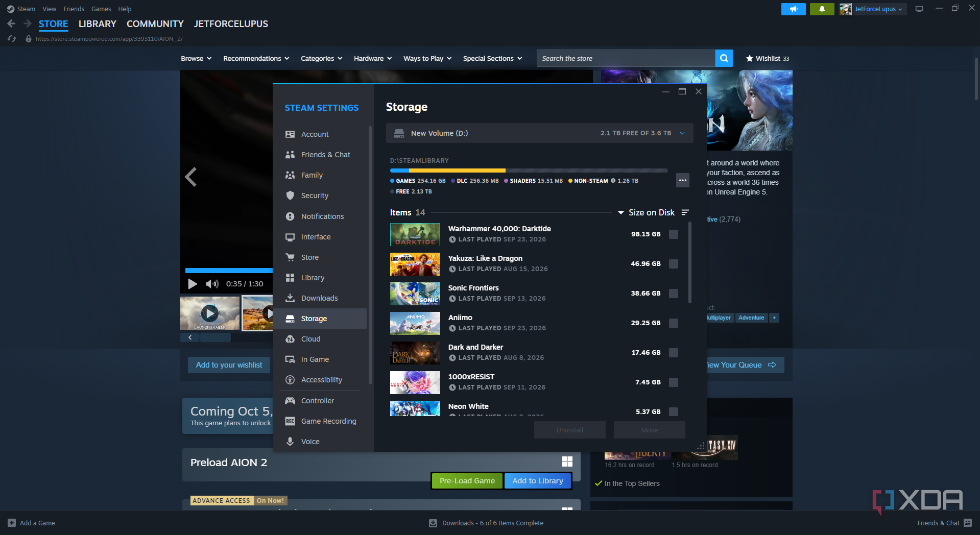980x535 pixels.
Task: Open Interface monitor settings icon
Action: [290, 237]
